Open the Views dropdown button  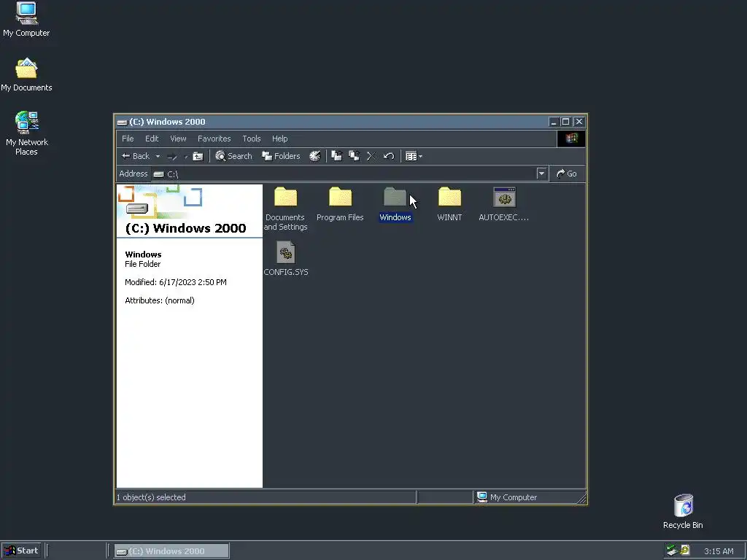[414, 156]
